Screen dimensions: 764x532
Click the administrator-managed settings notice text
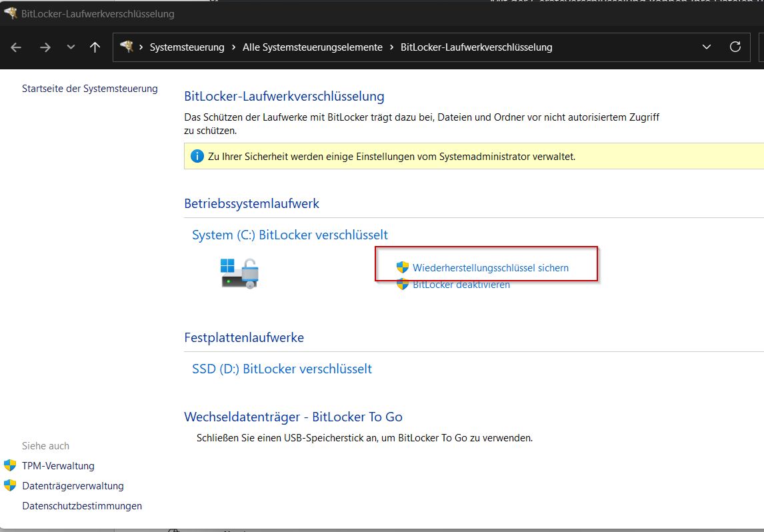pyautogui.click(x=391, y=157)
